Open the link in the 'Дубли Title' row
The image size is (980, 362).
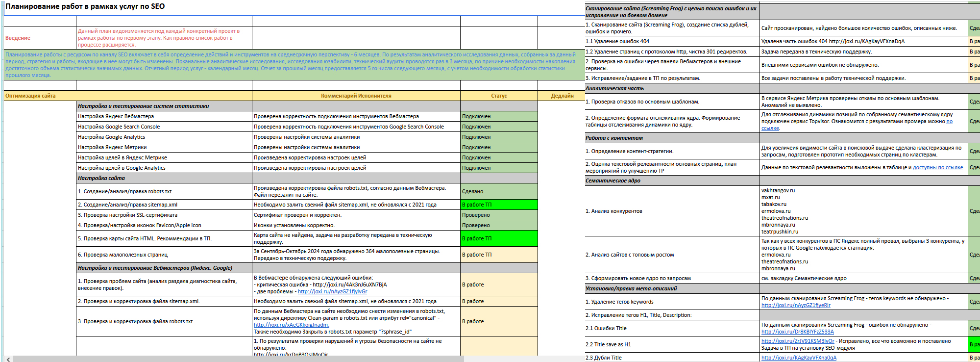coord(799,358)
